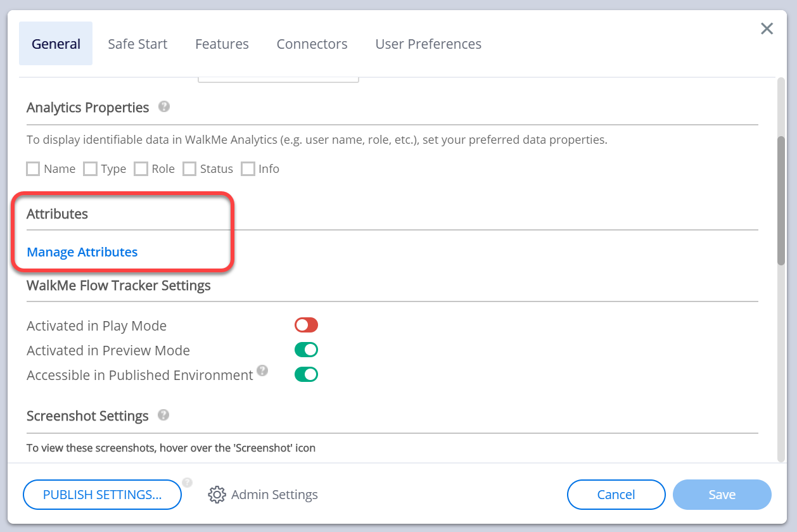Click the WalkMe Flow Tracker Settings heading
This screenshot has width=797, height=532.
click(118, 286)
